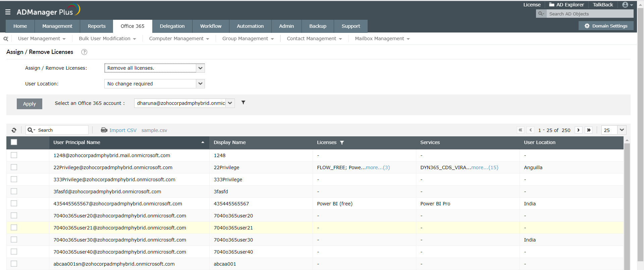Expand the User Location dropdown
644x270 pixels.
coord(154,84)
